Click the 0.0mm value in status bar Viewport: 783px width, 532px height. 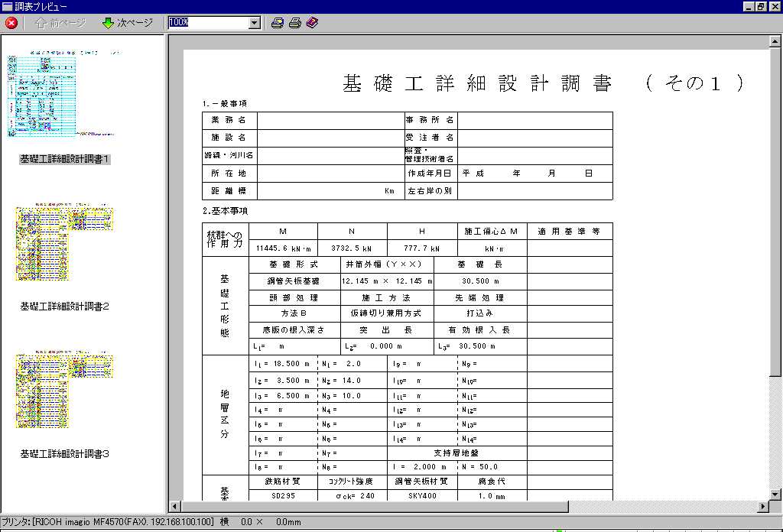(288, 522)
